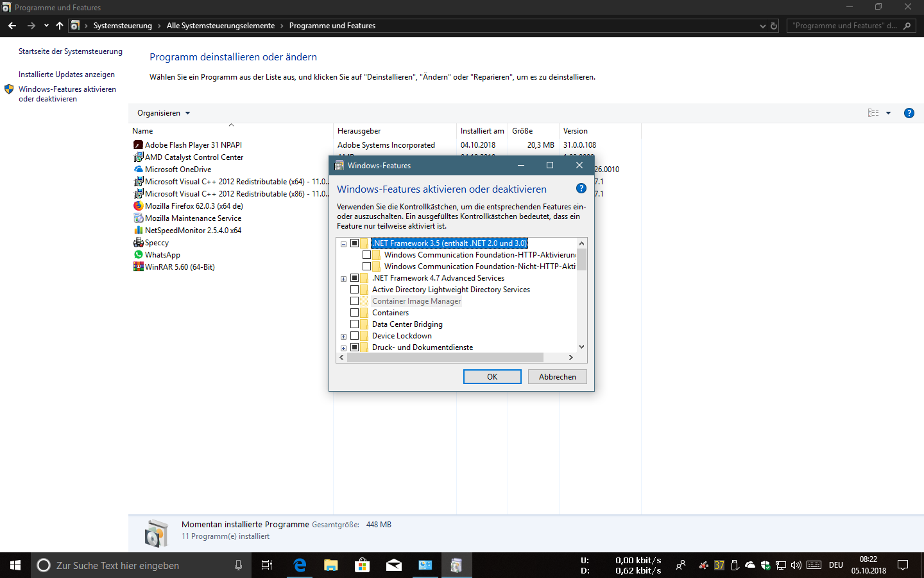Expand the Druck- und Dokumentdienste node
924x578 pixels.
tap(343, 348)
